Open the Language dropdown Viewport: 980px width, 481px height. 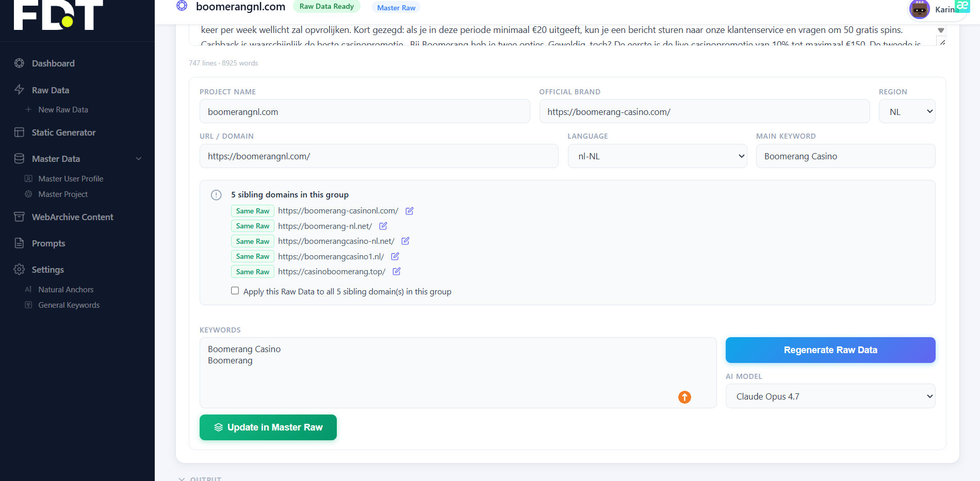pyautogui.click(x=657, y=156)
